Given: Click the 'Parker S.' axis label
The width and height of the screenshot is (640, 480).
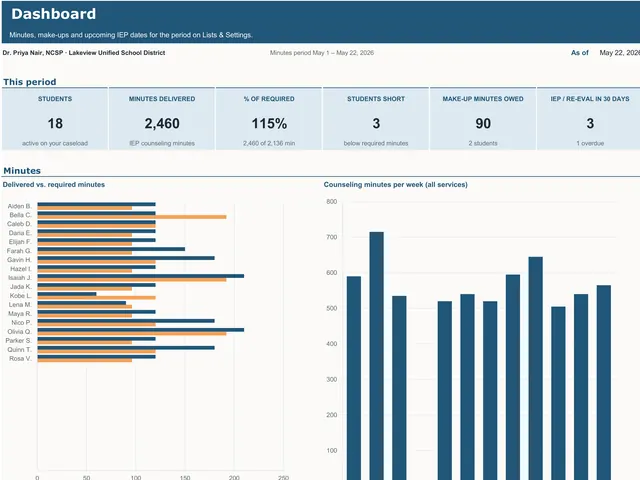Looking at the screenshot, I should [x=18, y=340].
